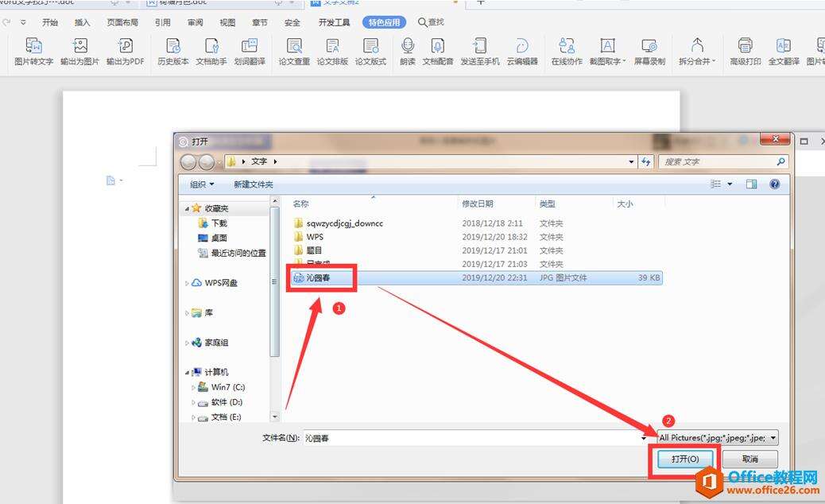Open the view options dropdown arrow
This screenshot has height=504, width=825.
coord(730,184)
